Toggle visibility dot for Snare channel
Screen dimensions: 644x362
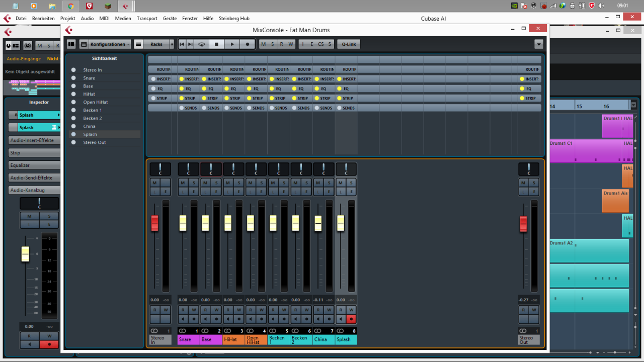[x=73, y=78]
